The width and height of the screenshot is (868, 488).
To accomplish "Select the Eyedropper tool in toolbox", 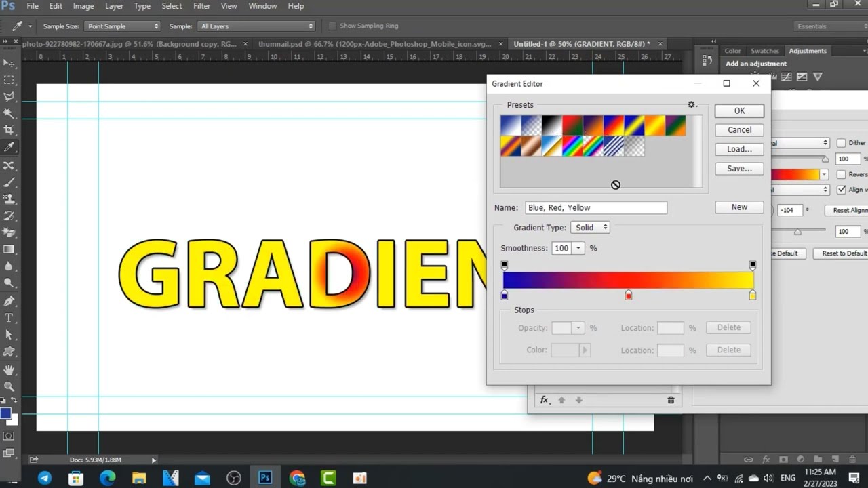I will pos(9,147).
